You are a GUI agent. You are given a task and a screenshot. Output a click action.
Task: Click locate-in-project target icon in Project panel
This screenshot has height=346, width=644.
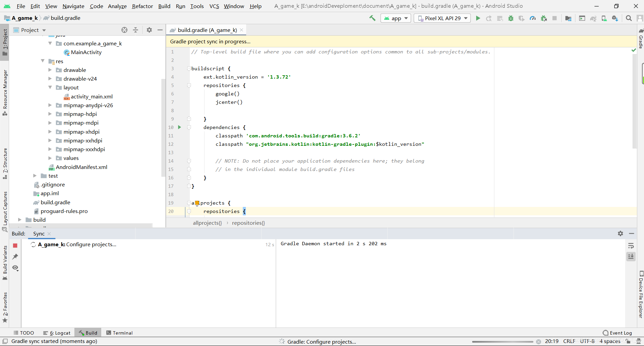[x=124, y=30]
